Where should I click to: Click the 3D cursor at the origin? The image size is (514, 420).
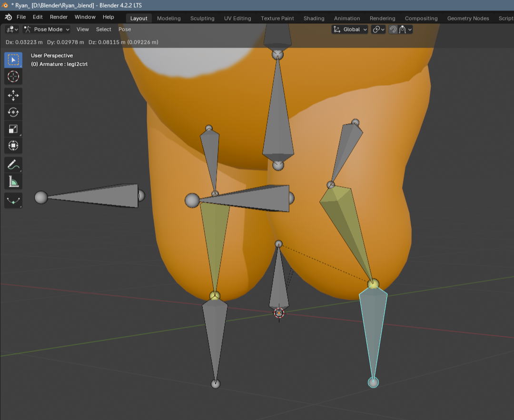[x=279, y=313]
